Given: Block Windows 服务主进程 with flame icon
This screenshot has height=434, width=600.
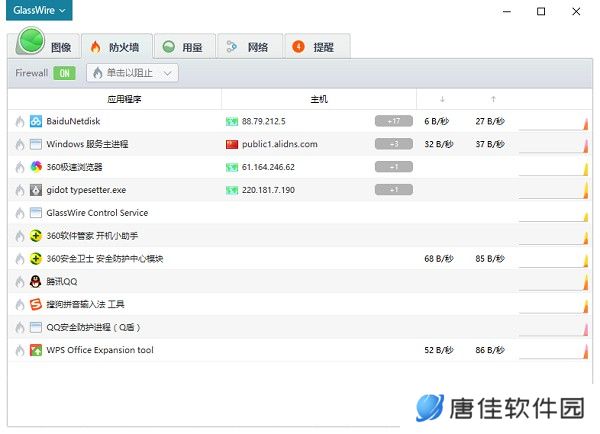Looking at the screenshot, I should coord(20,144).
